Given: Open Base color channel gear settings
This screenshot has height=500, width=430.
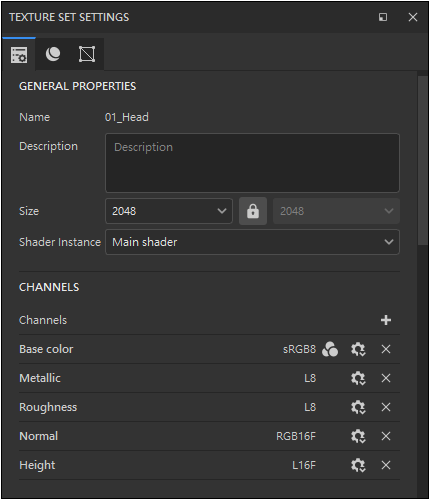Looking at the screenshot, I should tap(358, 349).
